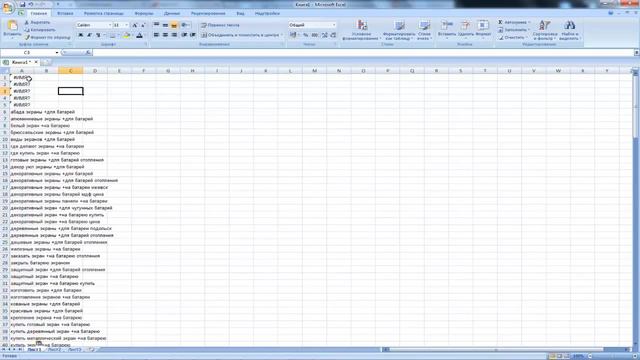Image resolution: width=640 pixels, height=360 pixels.
Task: Open Очистить clear dropdown
Action: click(x=512, y=38)
